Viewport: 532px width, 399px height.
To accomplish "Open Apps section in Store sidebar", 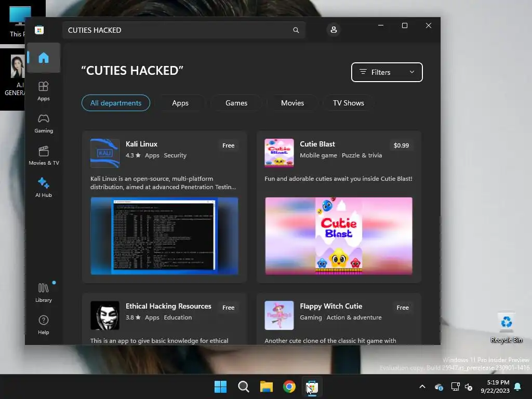I will click(x=44, y=91).
